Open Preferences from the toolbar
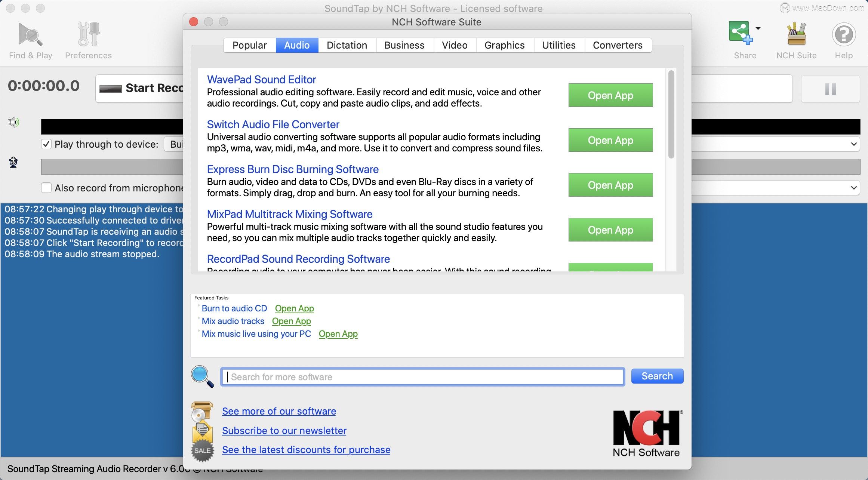This screenshot has width=868, height=480. pos(88,35)
